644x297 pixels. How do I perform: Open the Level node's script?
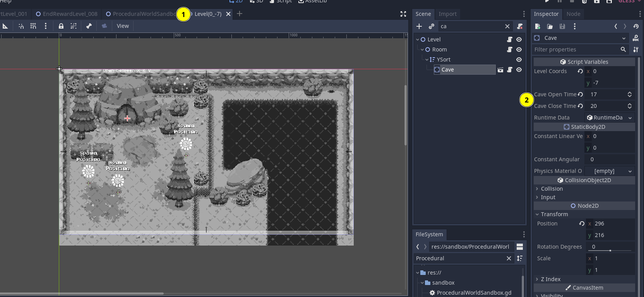510,39
